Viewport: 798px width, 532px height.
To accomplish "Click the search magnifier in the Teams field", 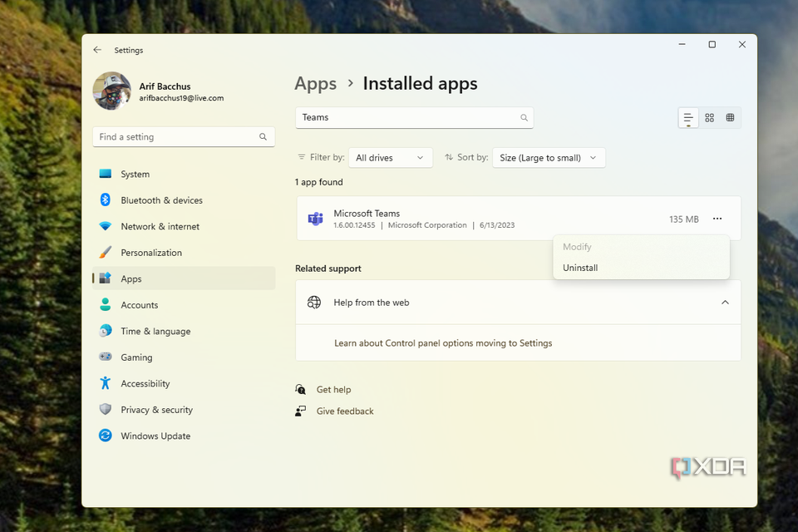I will pyautogui.click(x=524, y=118).
